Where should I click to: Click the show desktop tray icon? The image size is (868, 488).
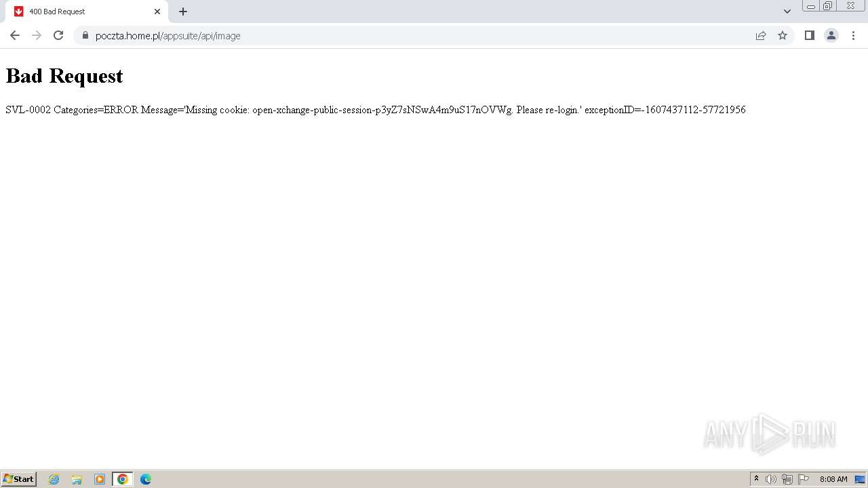(860, 479)
